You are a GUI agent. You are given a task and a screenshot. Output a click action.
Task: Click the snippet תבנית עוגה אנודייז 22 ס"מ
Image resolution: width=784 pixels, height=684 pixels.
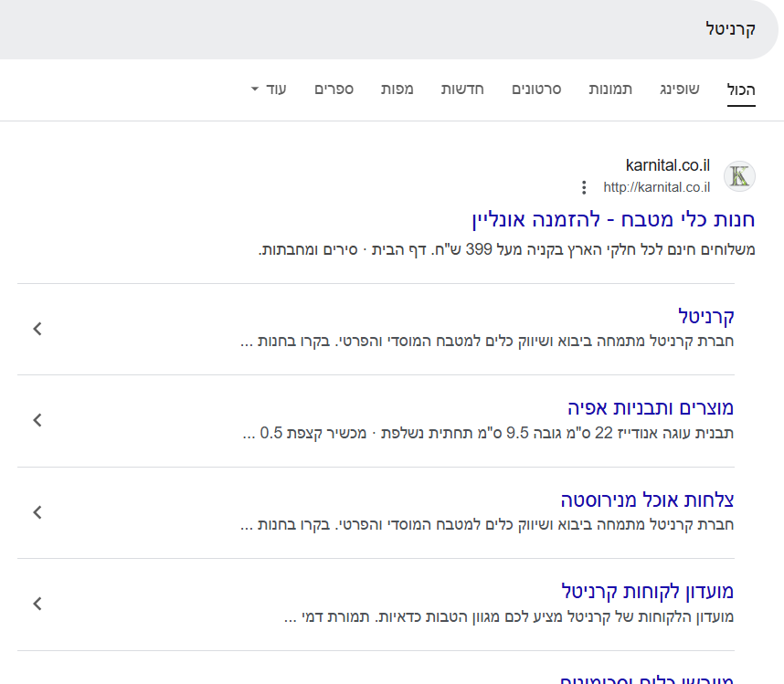(x=488, y=433)
